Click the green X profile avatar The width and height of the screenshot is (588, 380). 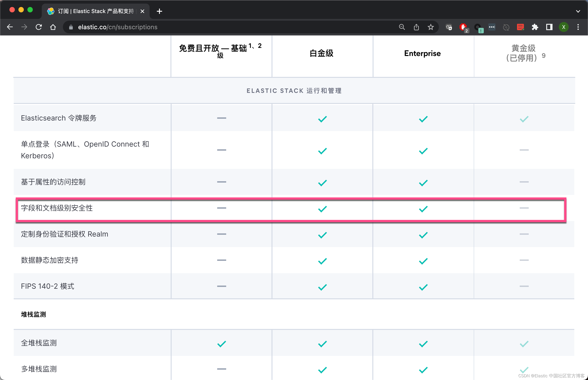tap(563, 27)
